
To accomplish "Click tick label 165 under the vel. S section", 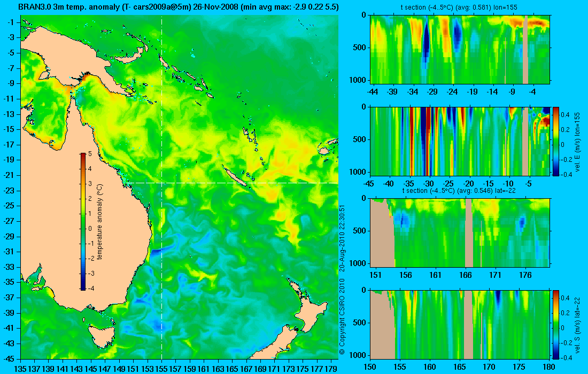I will pos(459,367).
